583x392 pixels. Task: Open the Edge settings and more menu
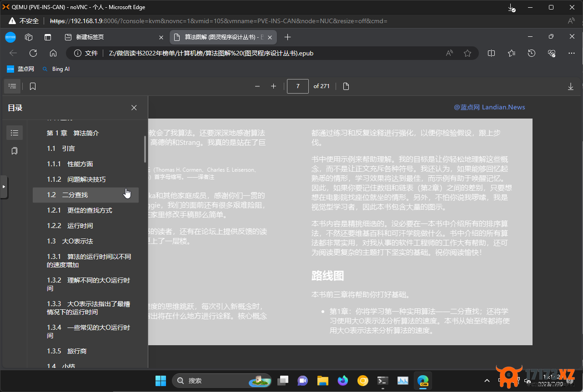tap(572, 53)
